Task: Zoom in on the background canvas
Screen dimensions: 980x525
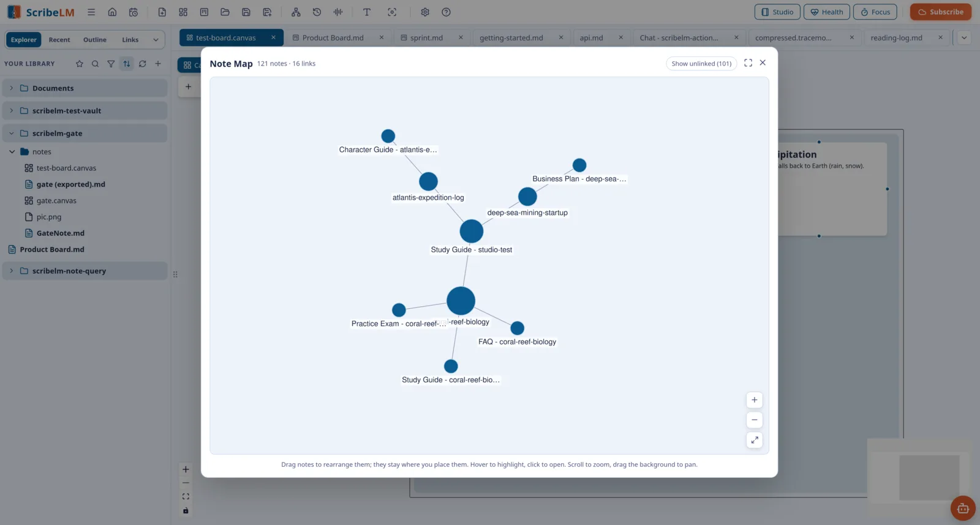Action: click(x=186, y=470)
